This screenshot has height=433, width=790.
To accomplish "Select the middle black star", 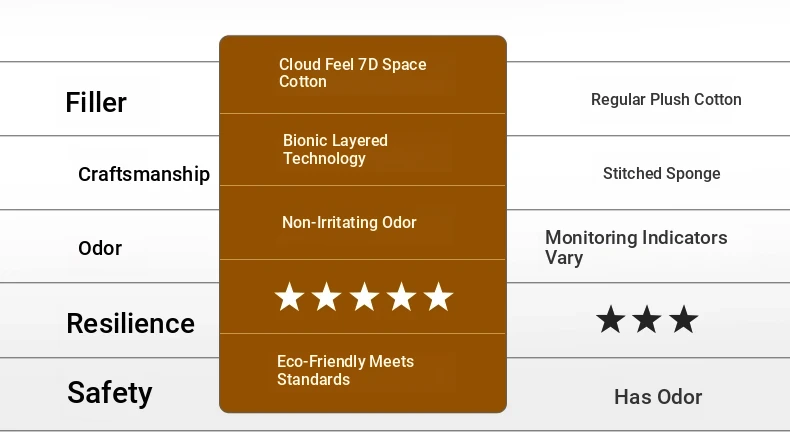I will coord(647,319).
